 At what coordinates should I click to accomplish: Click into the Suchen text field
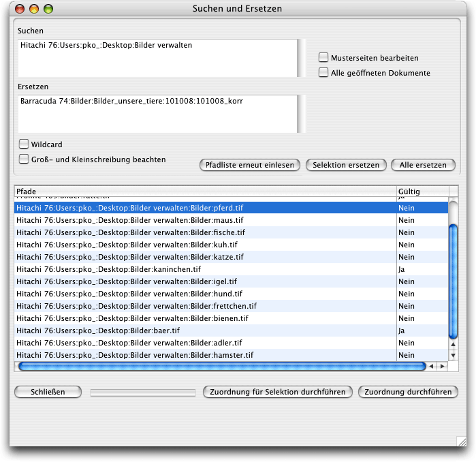click(157, 58)
